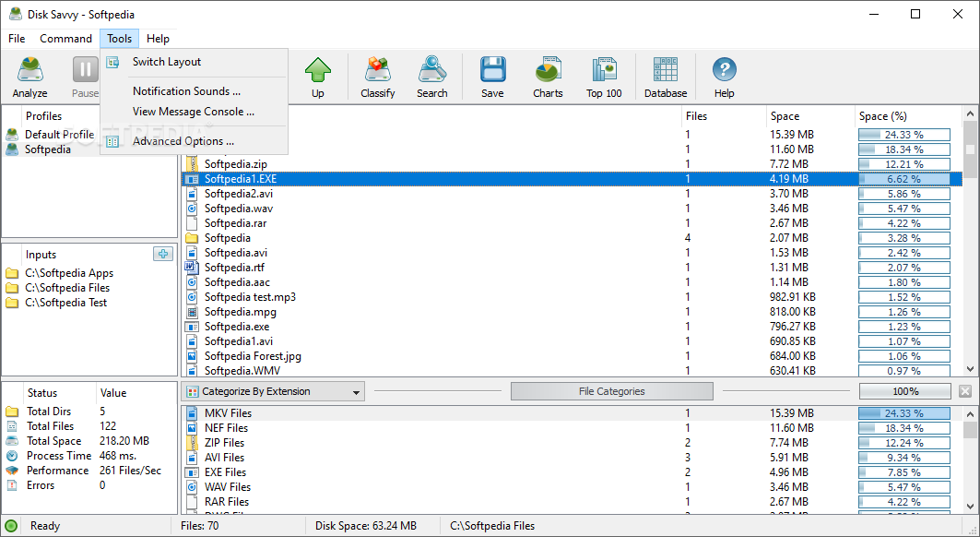Close the file categories pane with X
Viewport: 980px width, 537px height.
(965, 391)
